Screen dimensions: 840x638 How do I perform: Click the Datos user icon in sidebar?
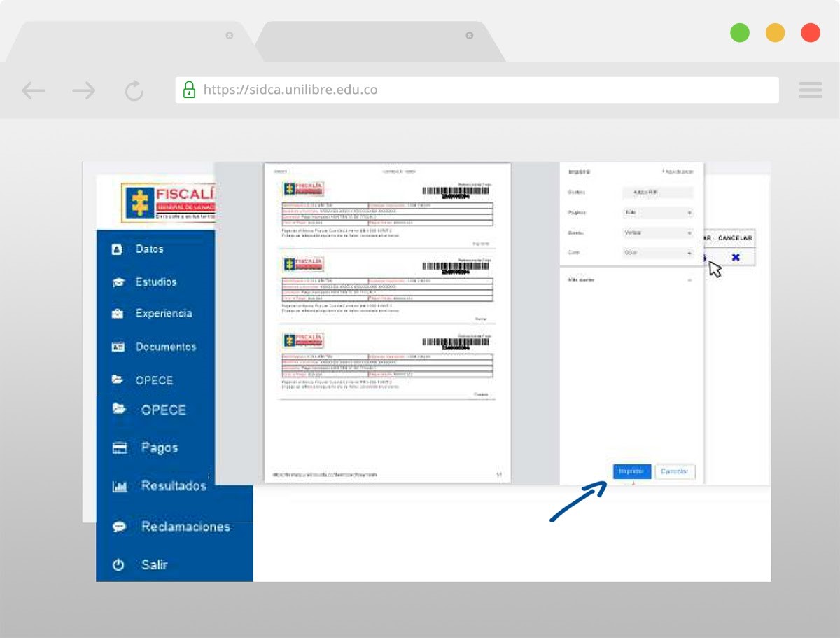pyautogui.click(x=118, y=249)
